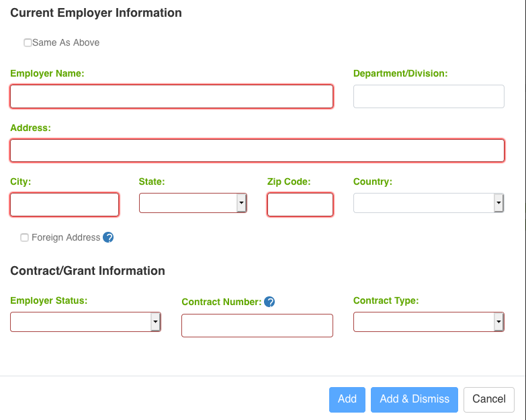Focus the Employer Name text field

171,96
